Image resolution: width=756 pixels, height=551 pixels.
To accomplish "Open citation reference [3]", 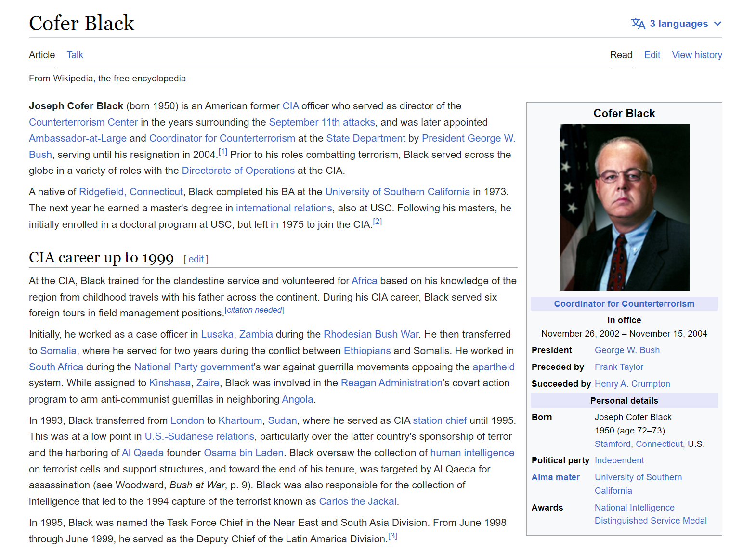I will (393, 536).
